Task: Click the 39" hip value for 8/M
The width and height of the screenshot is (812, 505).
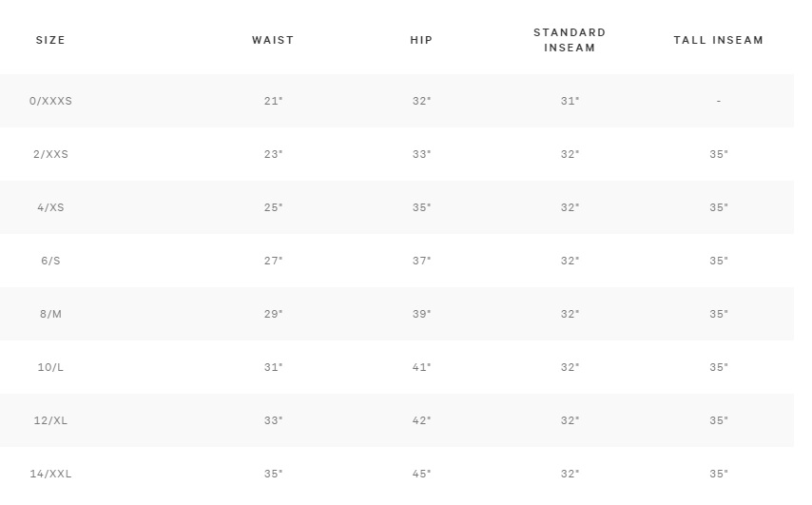Action: click(421, 314)
